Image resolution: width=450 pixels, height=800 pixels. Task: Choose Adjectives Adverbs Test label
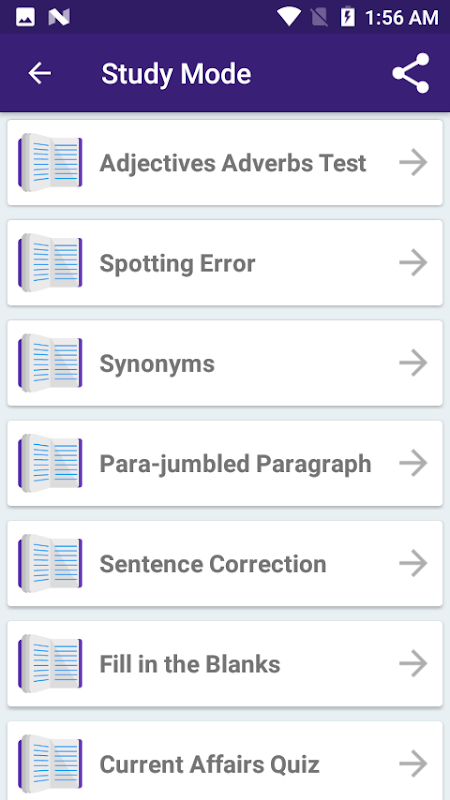(233, 163)
